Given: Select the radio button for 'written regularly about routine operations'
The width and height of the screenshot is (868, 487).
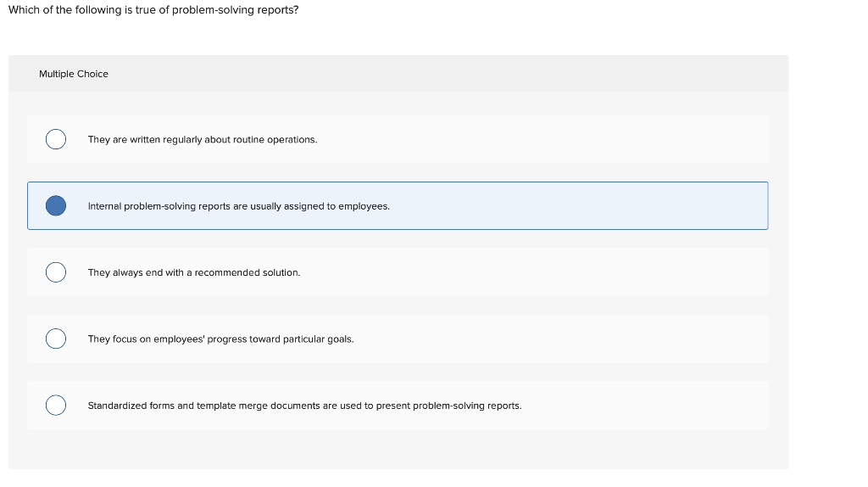Looking at the screenshot, I should pyautogui.click(x=56, y=139).
